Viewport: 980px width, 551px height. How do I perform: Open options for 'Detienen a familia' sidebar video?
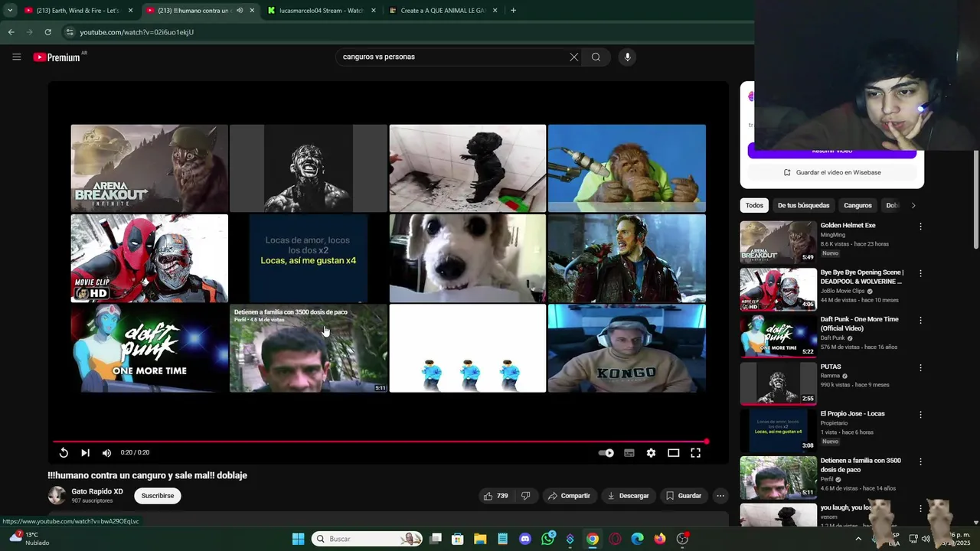tap(920, 461)
